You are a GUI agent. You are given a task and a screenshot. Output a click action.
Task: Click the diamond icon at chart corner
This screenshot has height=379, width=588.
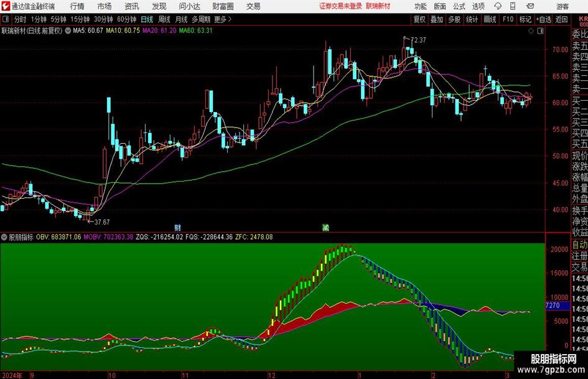tap(531, 31)
